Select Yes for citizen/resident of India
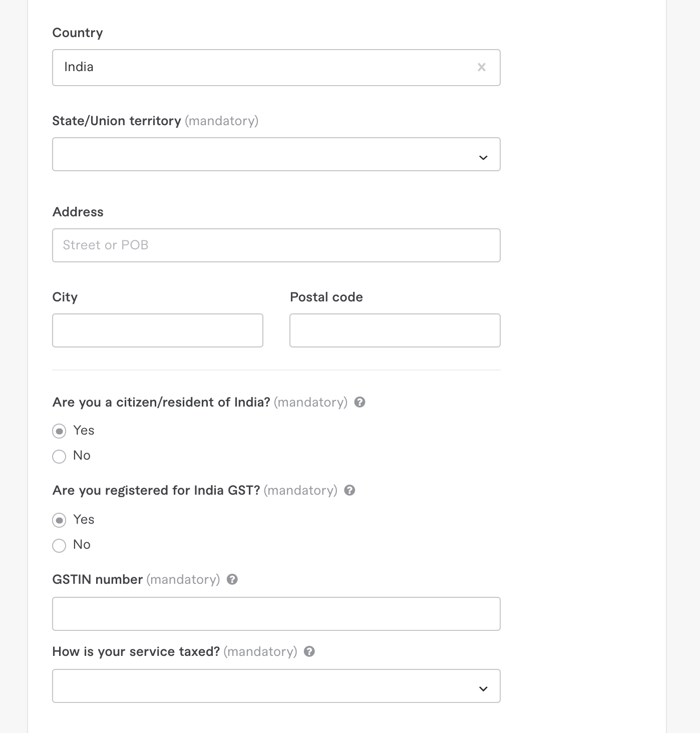700x733 pixels. tap(59, 431)
